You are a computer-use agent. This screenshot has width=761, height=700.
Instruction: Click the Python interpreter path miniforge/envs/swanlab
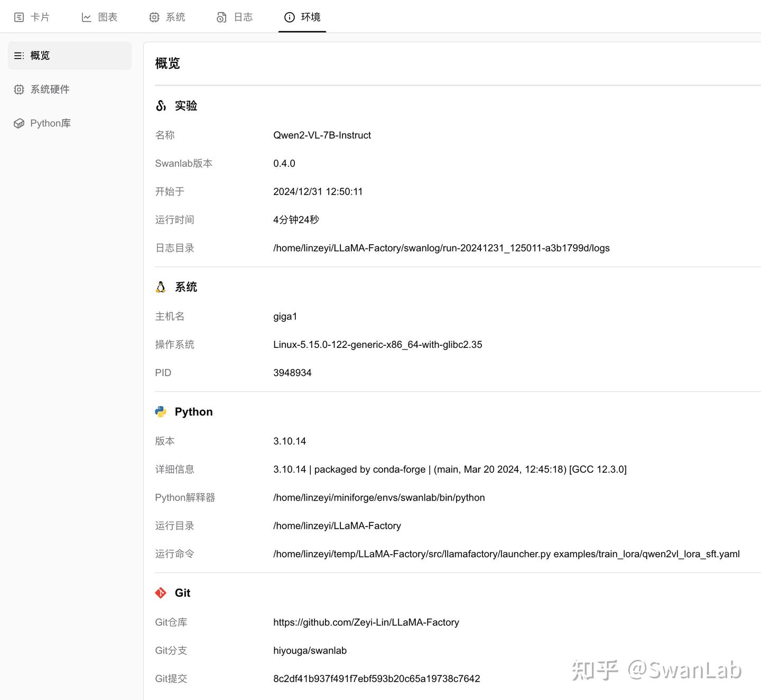379,498
